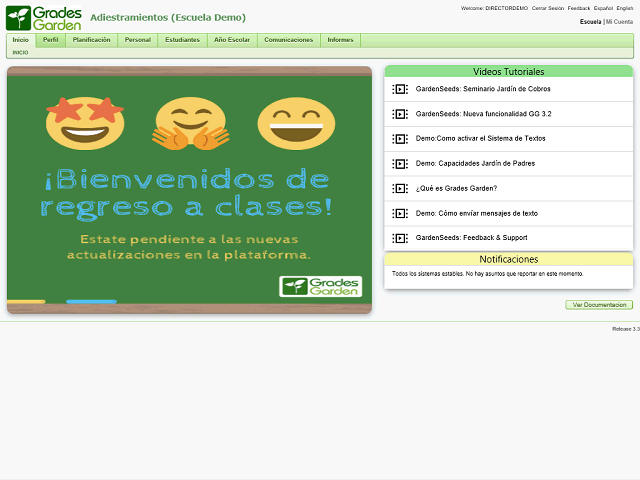The width and height of the screenshot is (640, 480).
Task: Click the Notificaciones panel header
Action: tap(509, 259)
